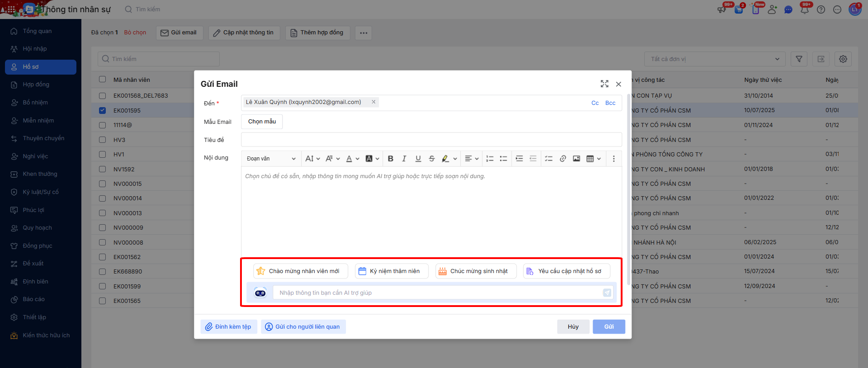Apply strikethrough in the editor toolbar
This screenshot has height=368, width=868.
(432, 159)
